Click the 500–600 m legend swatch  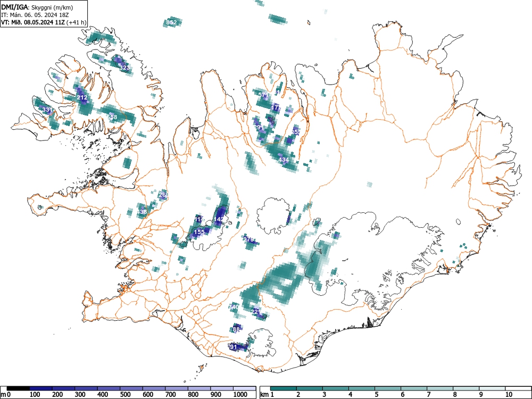(x=131, y=388)
